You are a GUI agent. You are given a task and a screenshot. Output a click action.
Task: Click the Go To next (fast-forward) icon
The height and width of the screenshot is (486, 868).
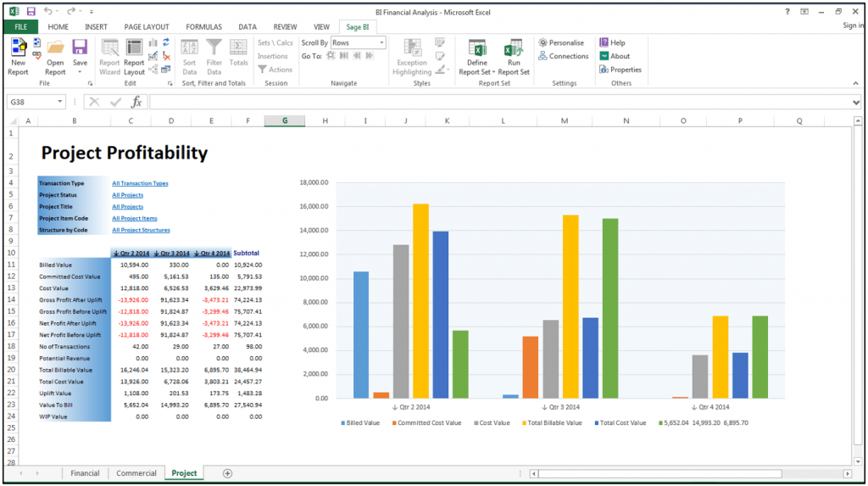(x=370, y=55)
